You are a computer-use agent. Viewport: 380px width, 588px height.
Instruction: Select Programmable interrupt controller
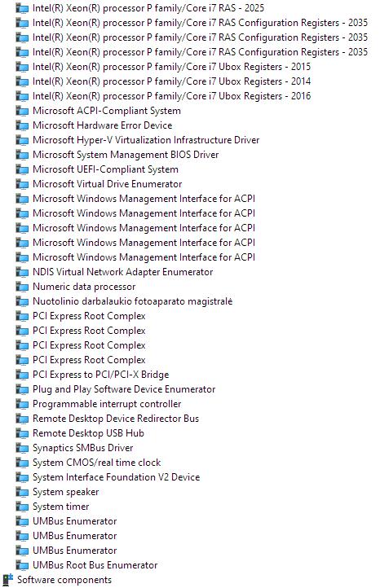coord(107,404)
